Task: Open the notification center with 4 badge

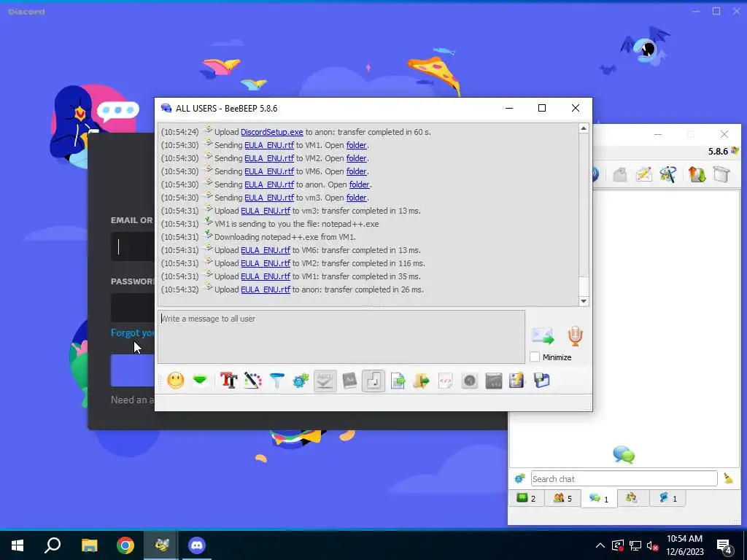Action: pos(724,546)
